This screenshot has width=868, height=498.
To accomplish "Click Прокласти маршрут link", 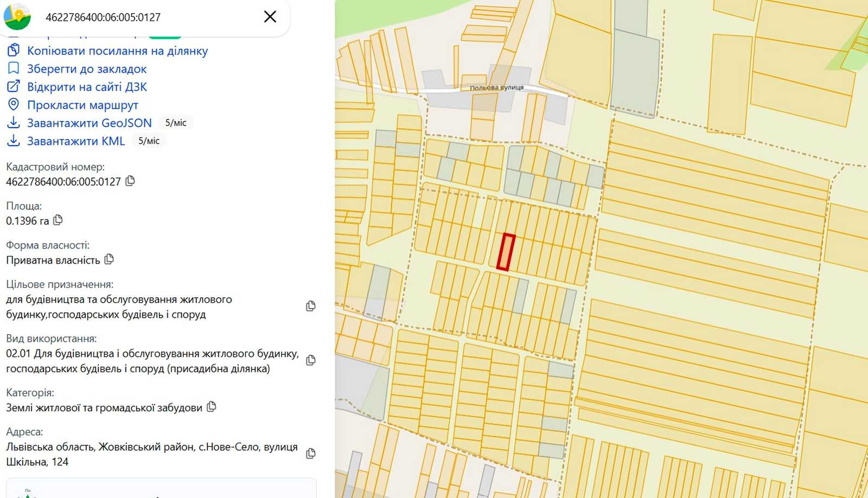I will click(x=82, y=105).
